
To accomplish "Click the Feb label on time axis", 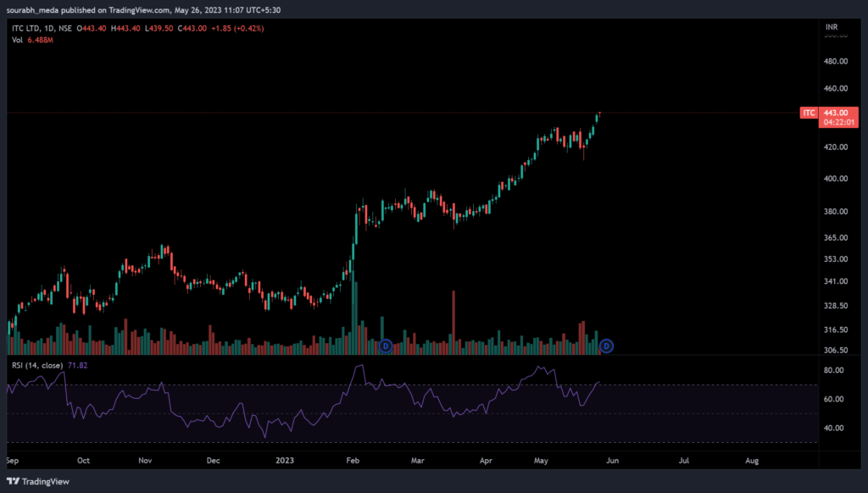I will 353,460.
